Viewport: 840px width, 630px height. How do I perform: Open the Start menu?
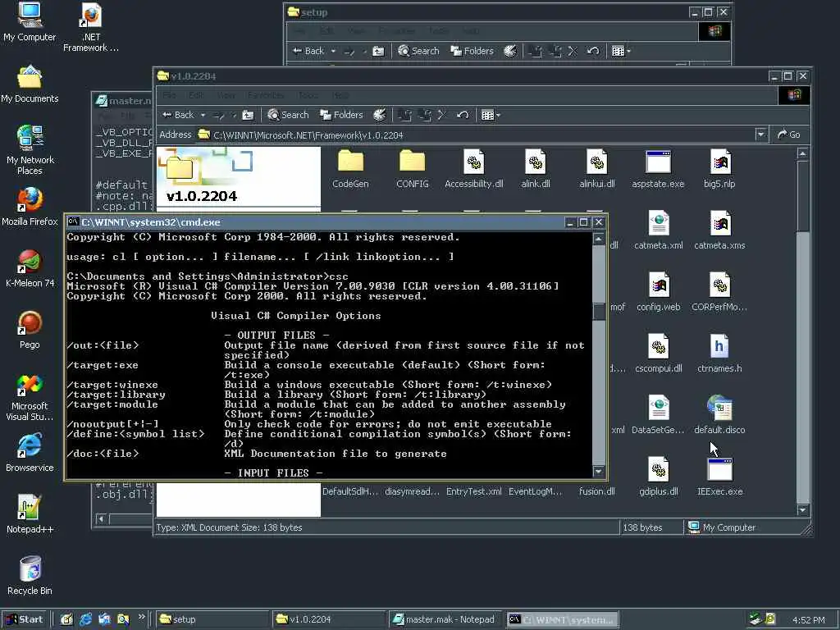tap(24, 619)
